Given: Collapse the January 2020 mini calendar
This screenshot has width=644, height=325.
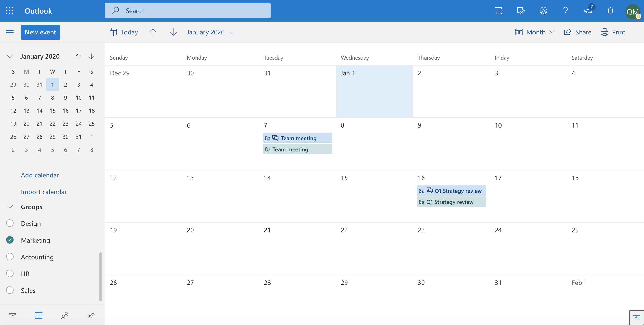Looking at the screenshot, I should (10, 56).
